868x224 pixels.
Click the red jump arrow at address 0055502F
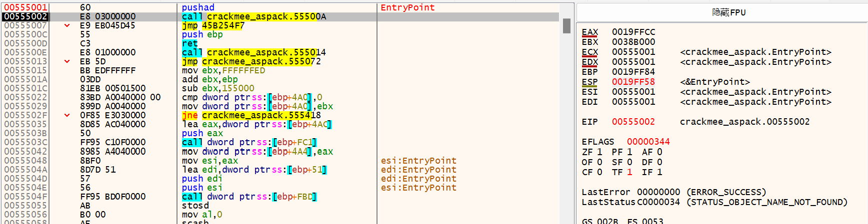pos(67,115)
